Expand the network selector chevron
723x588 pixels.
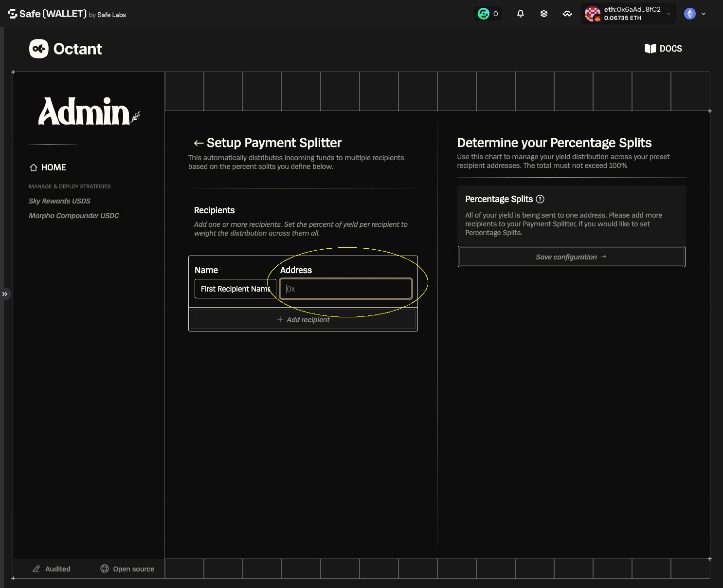point(704,14)
